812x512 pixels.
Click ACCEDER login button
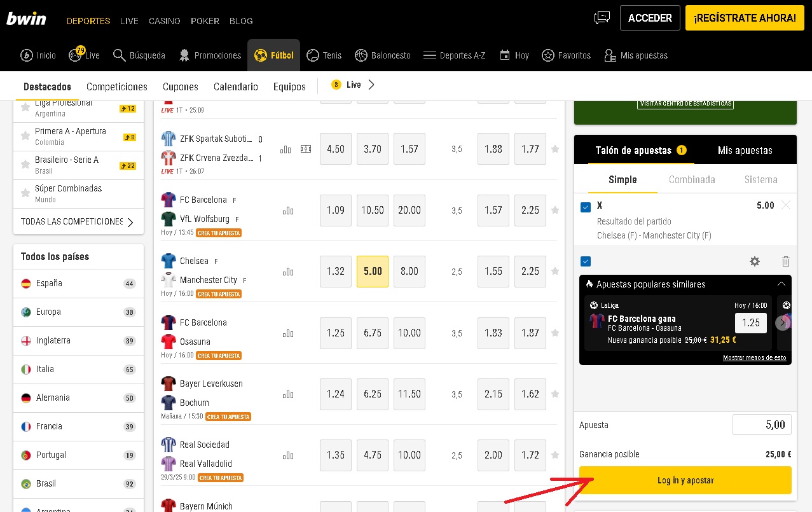650,18
